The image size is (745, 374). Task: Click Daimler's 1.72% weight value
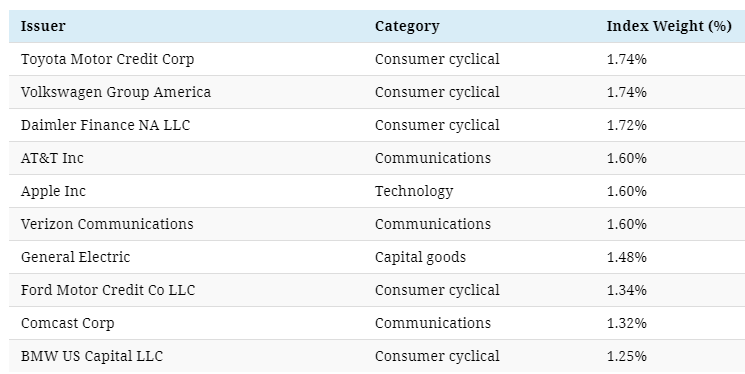pyautogui.click(x=626, y=125)
